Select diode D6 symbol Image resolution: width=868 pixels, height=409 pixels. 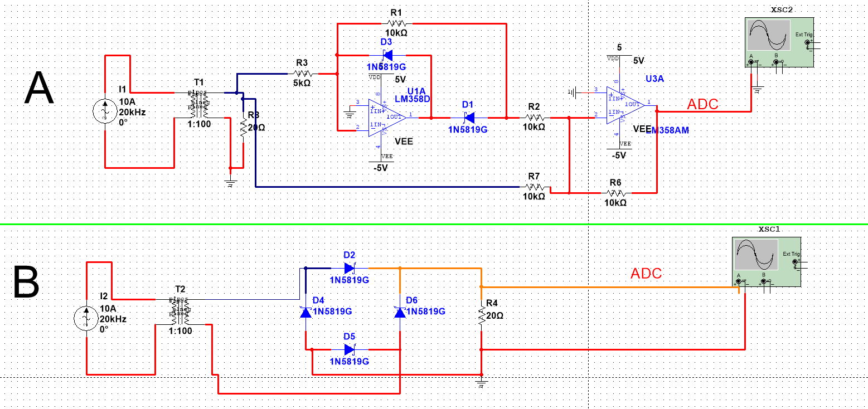point(400,312)
